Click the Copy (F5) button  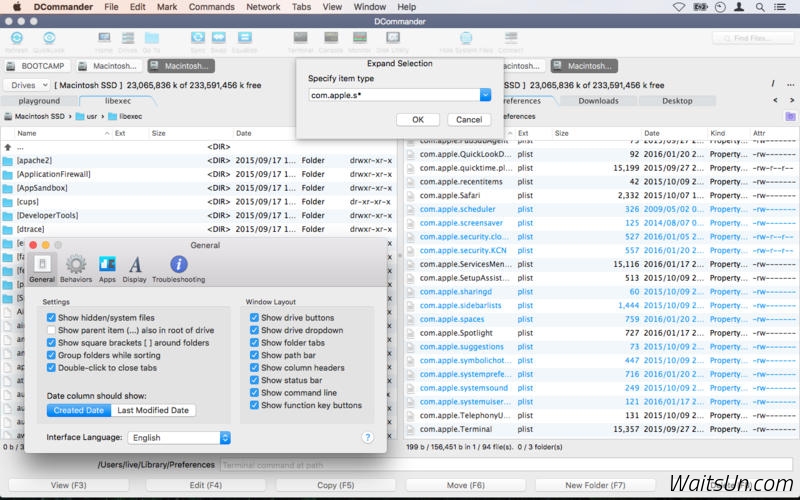coord(335,485)
